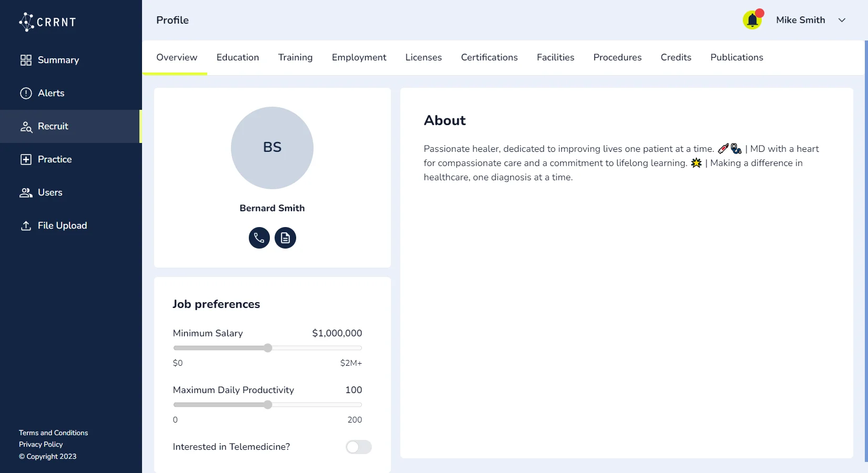Image resolution: width=868 pixels, height=473 pixels.
Task: Expand the Mike Smith user menu chevron
Action: pyautogui.click(x=842, y=20)
